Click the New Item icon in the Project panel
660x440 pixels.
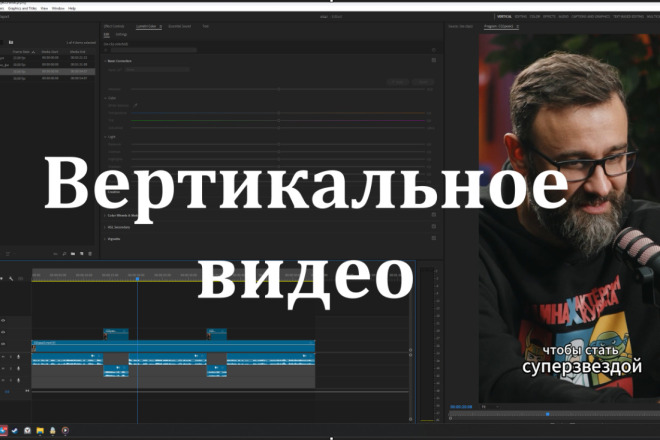tap(82, 254)
